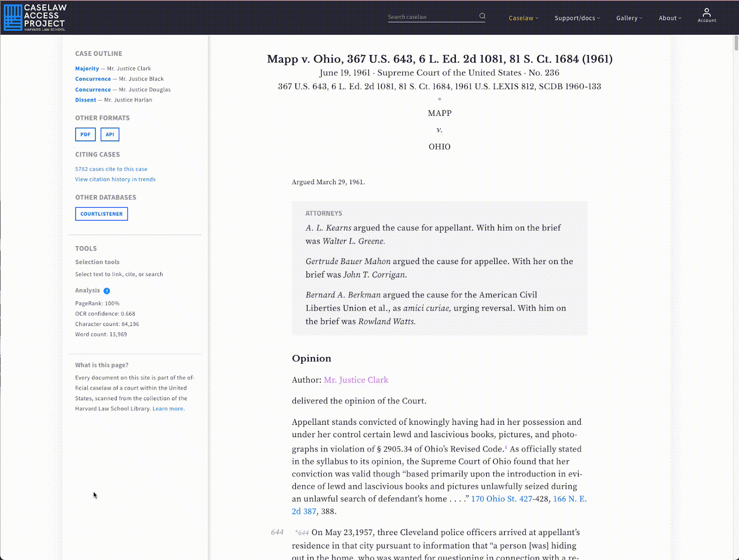Viewport: 739px width, 560px height.
Task: Open the 170 Ohio St. 427 citation
Action: [x=502, y=499]
